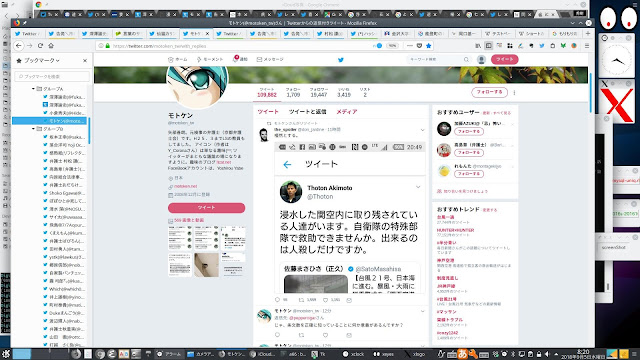
Task: Collapse the グループA bookmark folder
Action: click(x=33, y=89)
